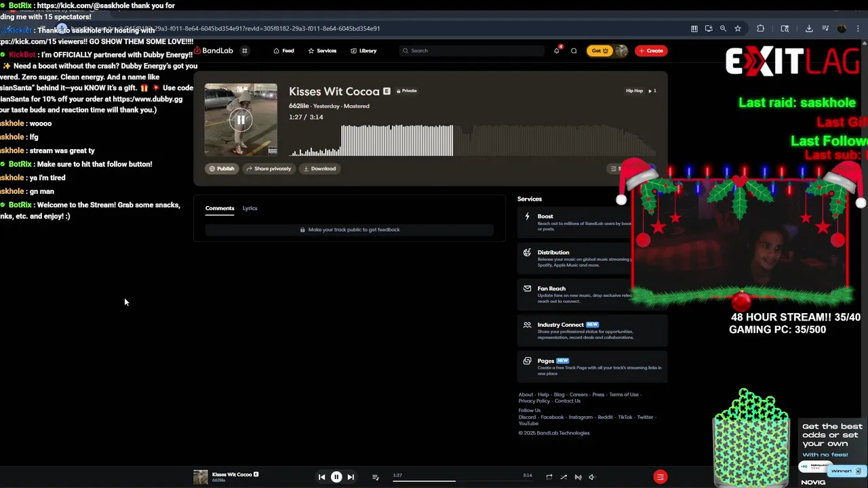
Task: Open the red queue panel button
Action: click(x=660, y=477)
